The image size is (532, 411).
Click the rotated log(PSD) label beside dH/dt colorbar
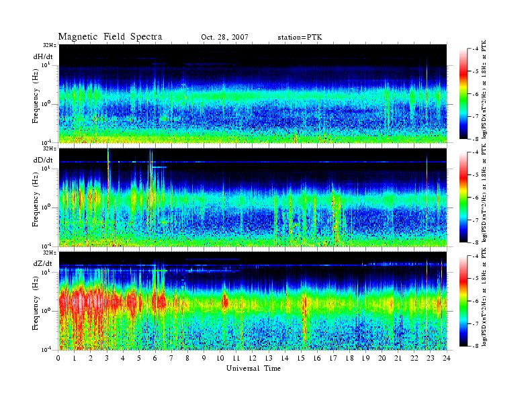[484, 89]
